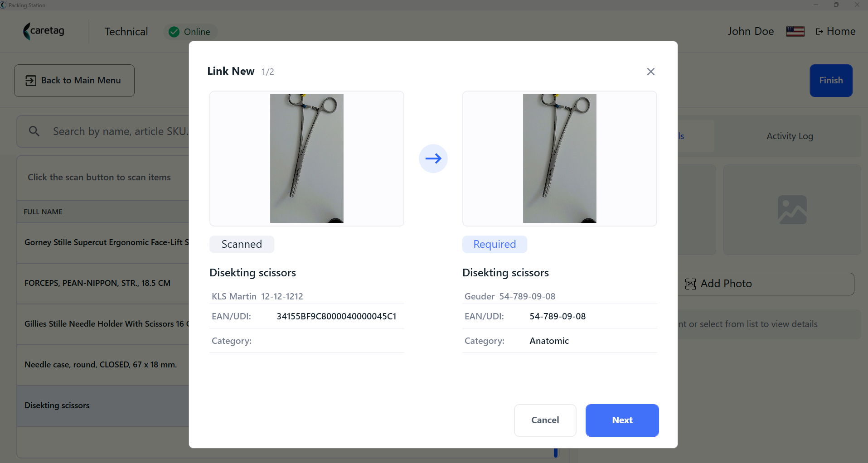Click the blue arrow between images
The width and height of the screenshot is (868, 463).
click(433, 159)
